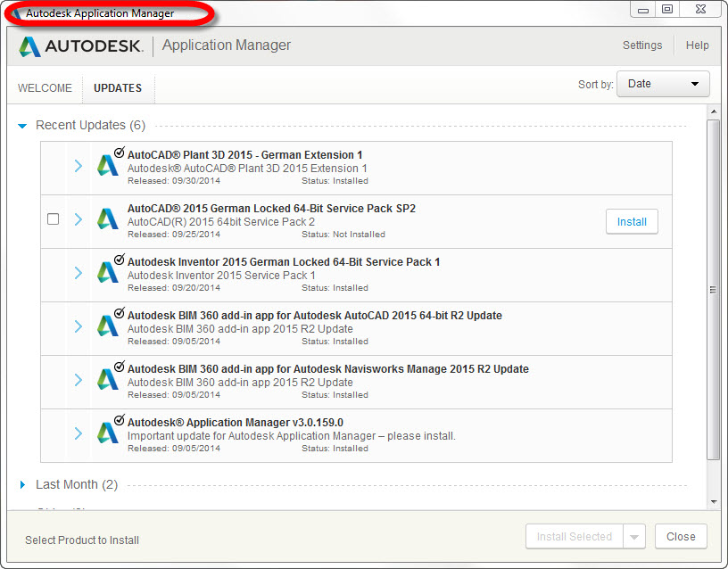728x569 pixels.
Task: Click 'Status: Not Installed' text
Action: pos(343,235)
